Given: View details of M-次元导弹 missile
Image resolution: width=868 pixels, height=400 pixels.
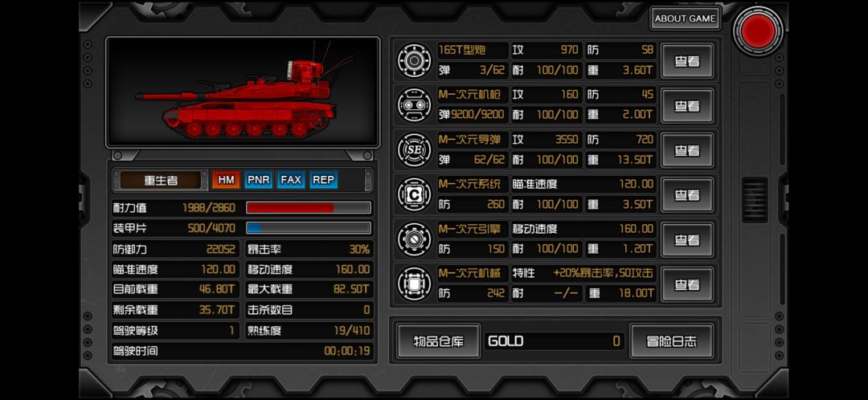Looking at the screenshot, I should coord(687,150).
